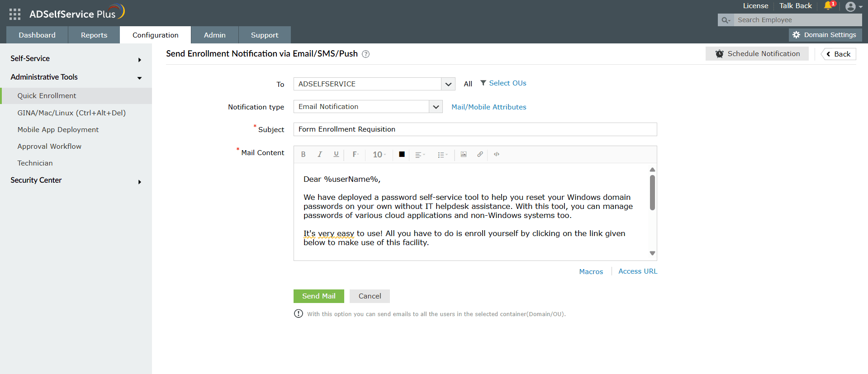Screen dimensions: 868x374
Task: Switch to the Admin tab
Action: (x=214, y=35)
